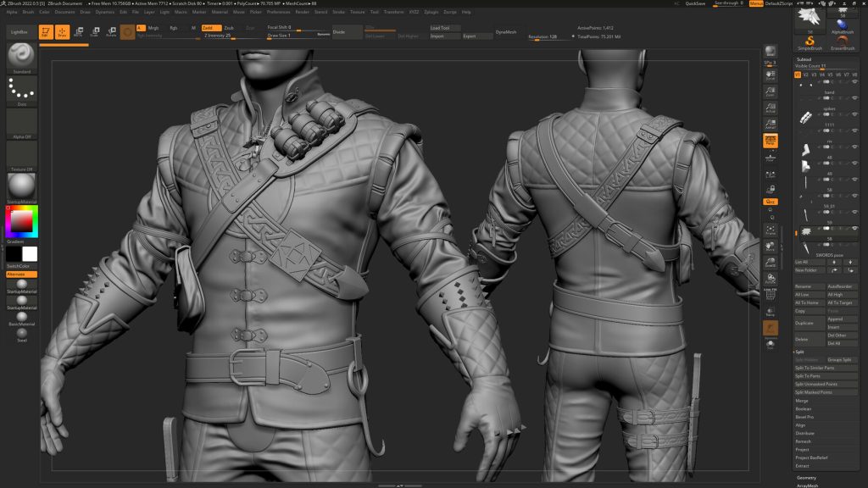Image resolution: width=868 pixels, height=488 pixels.
Task: Activate the Edit mode button
Action: tap(46, 32)
